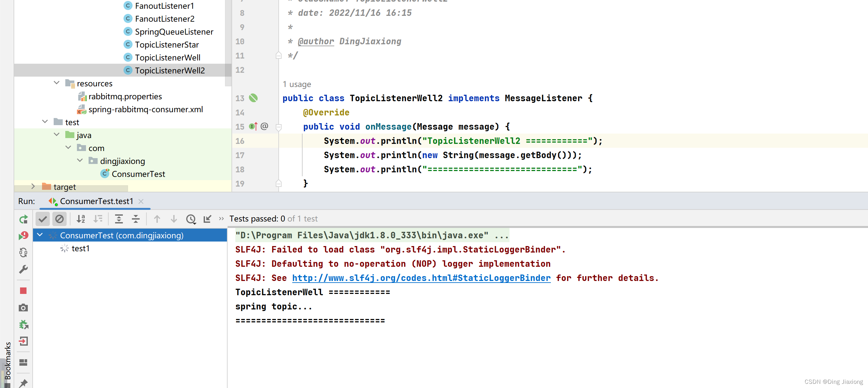Expand all test nodes

click(119, 219)
